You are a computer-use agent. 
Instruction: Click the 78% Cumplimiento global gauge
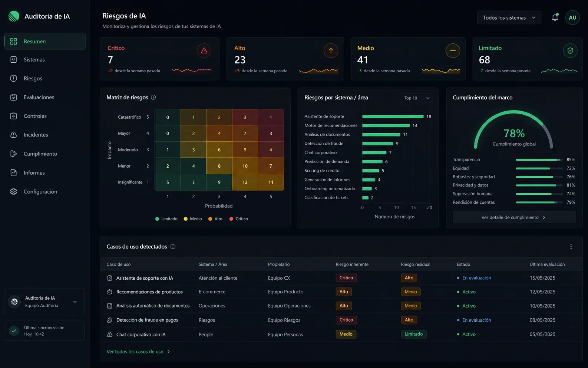(x=514, y=130)
